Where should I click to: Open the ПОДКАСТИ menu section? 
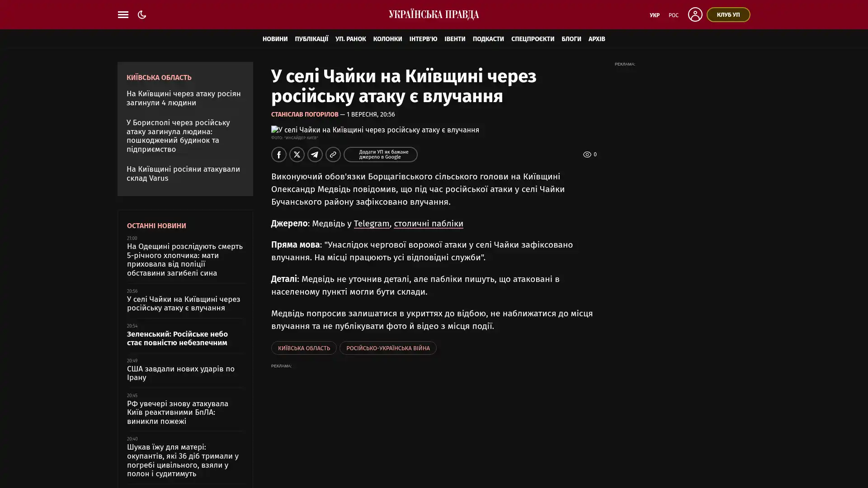(488, 39)
